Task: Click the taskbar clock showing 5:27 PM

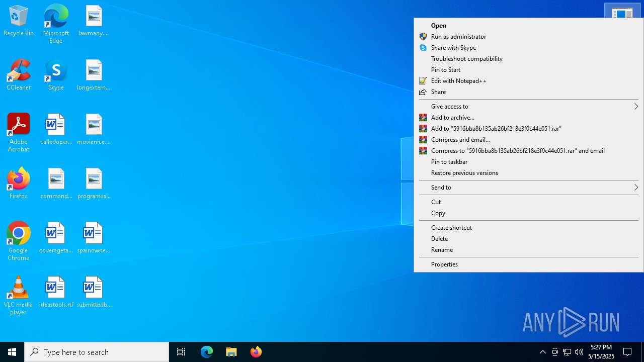Action: [601, 352]
